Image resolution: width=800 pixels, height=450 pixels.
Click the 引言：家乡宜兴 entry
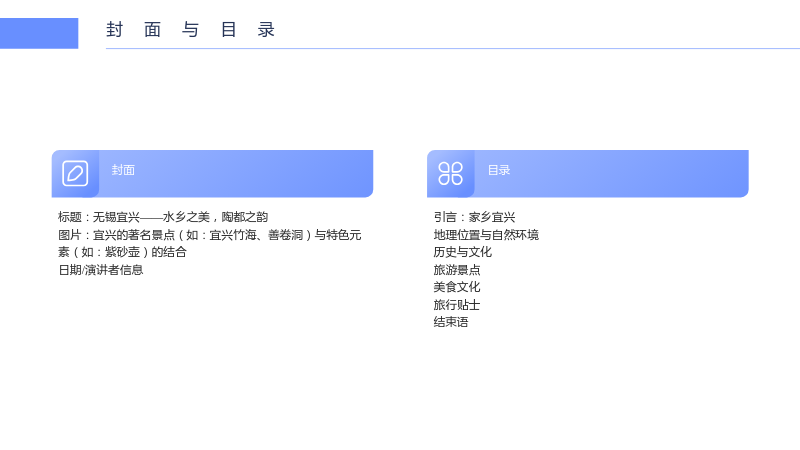coord(474,217)
